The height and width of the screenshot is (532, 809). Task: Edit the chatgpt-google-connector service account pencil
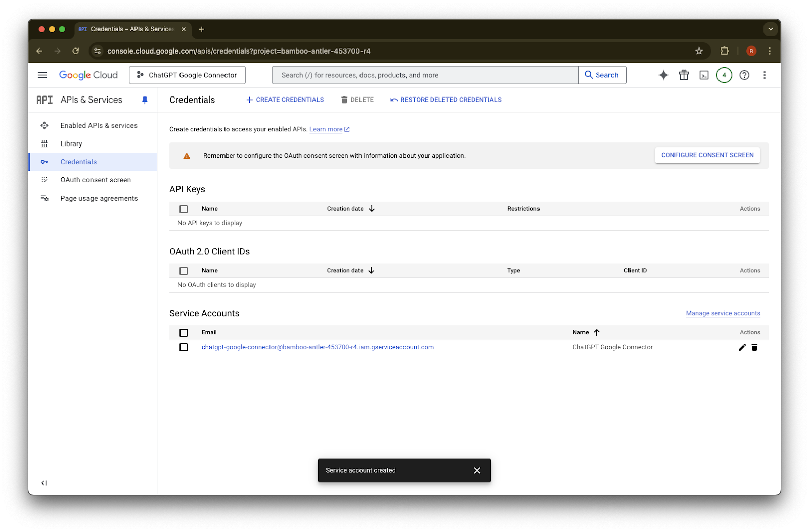(742, 347)
